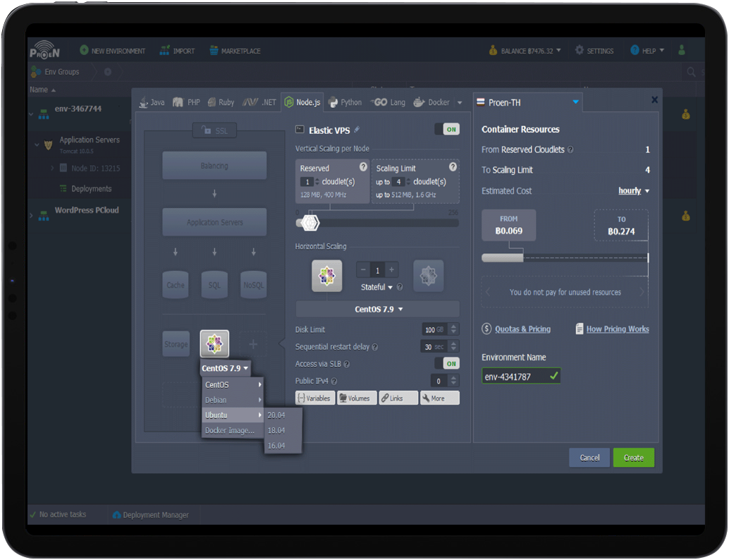
Task: Open the Quotas & Pricing link
Action: [522, 329]
